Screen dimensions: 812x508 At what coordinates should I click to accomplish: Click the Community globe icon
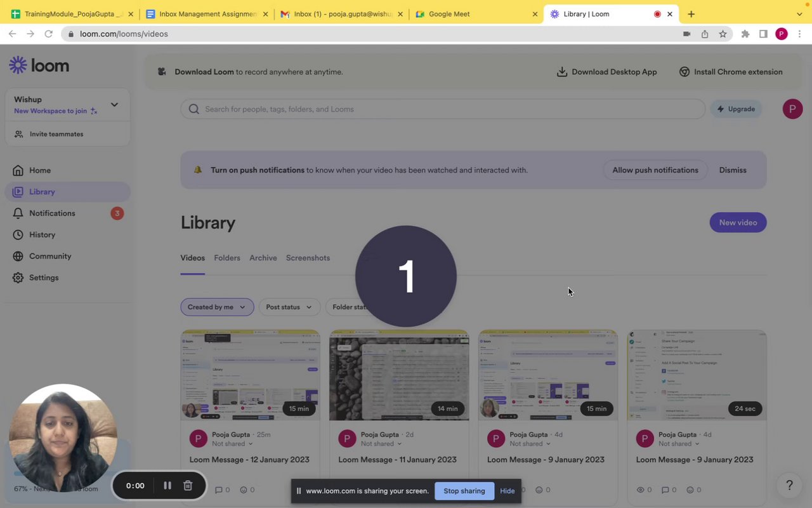click(x=18, y=257)
